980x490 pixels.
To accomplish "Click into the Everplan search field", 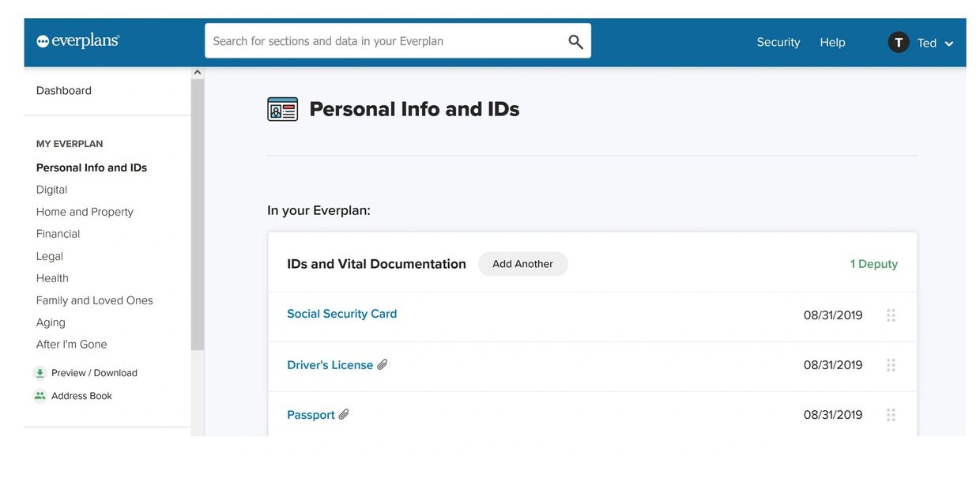I will [383, 41].
